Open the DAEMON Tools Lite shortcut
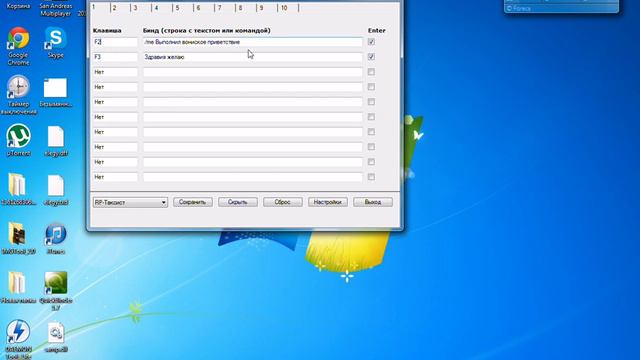 [x=18, y=339]
